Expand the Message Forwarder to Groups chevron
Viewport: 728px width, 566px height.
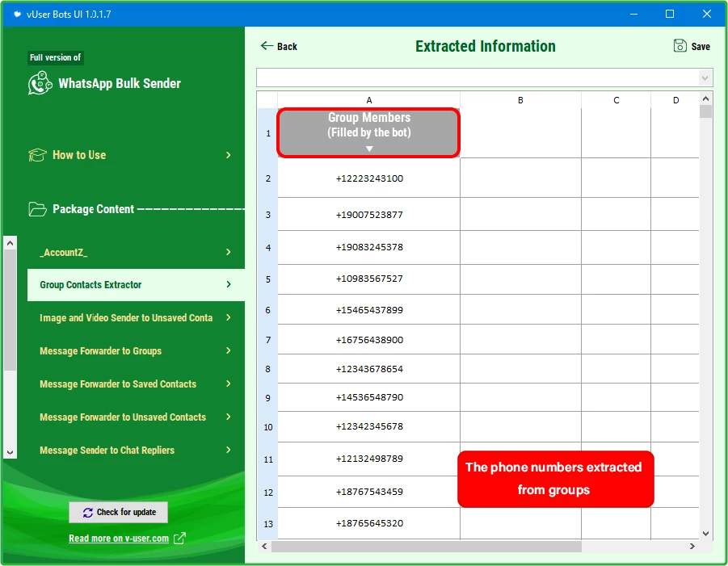pos(228,350)
